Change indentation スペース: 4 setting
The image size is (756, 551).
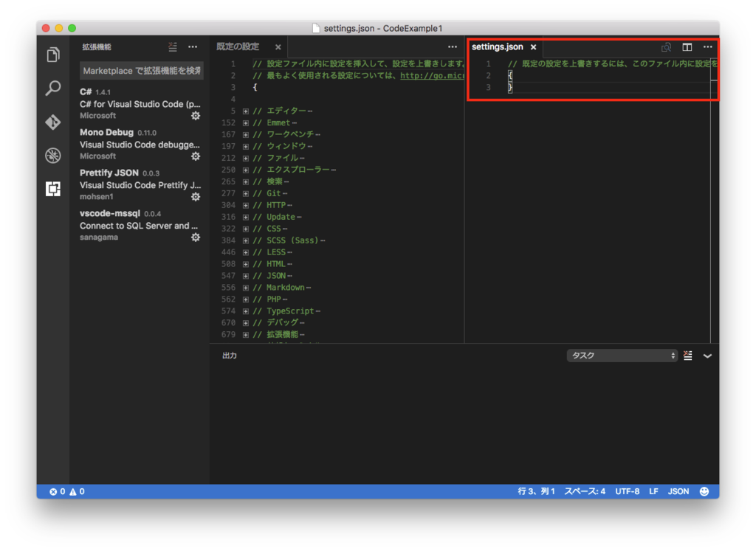point(585,491)
